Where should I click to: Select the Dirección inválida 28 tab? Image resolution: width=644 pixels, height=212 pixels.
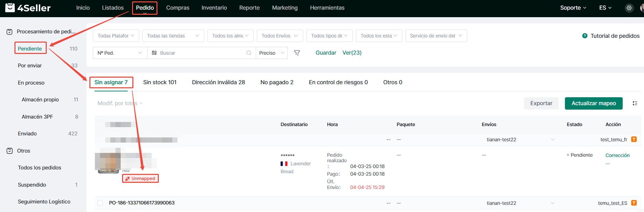(x=218, y=82)
